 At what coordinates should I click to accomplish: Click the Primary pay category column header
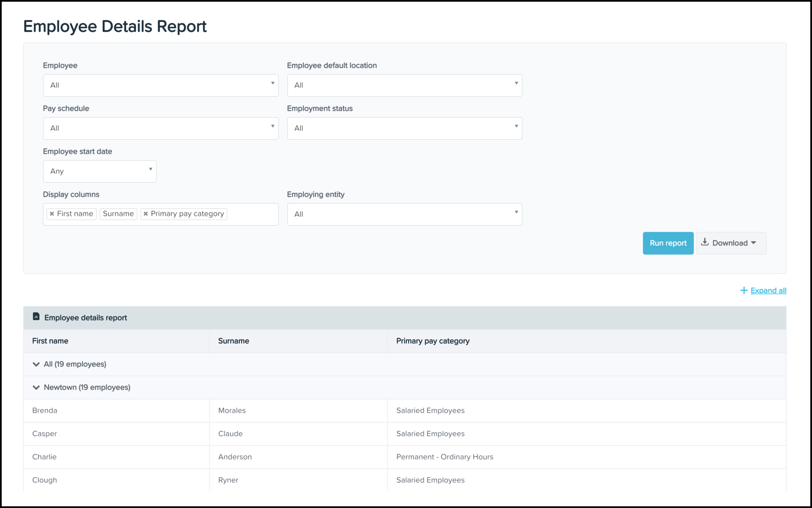click(x=433, y=341)
